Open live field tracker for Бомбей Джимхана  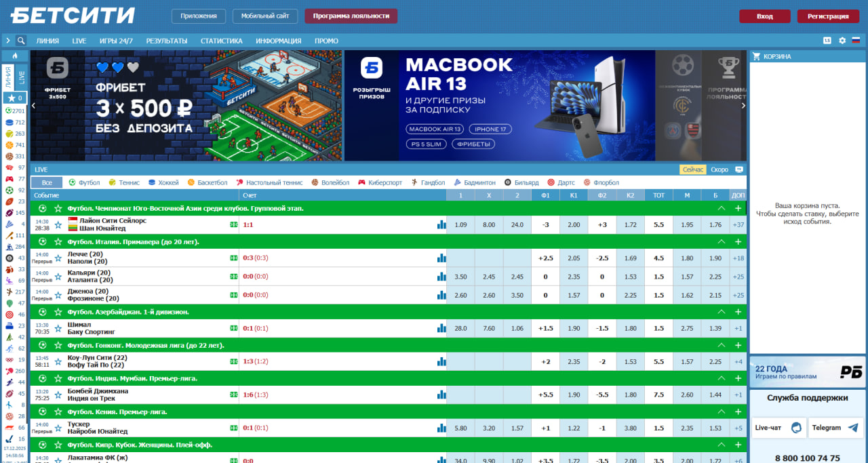click(233, 395)
